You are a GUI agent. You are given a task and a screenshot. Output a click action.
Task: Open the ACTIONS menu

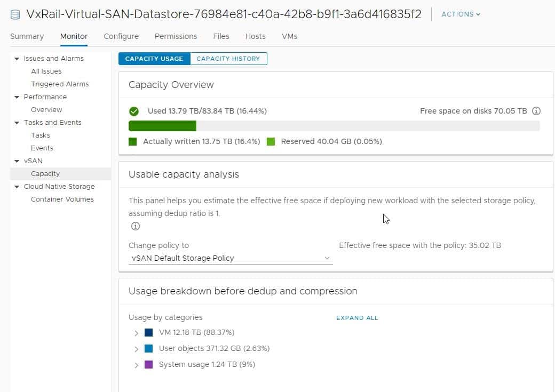tap(459, 14)
